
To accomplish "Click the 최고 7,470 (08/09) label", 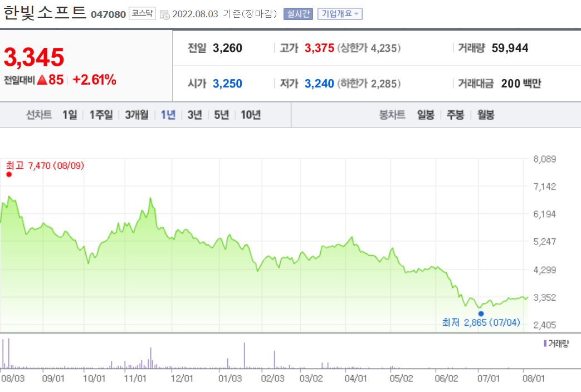I will [45, 165].
